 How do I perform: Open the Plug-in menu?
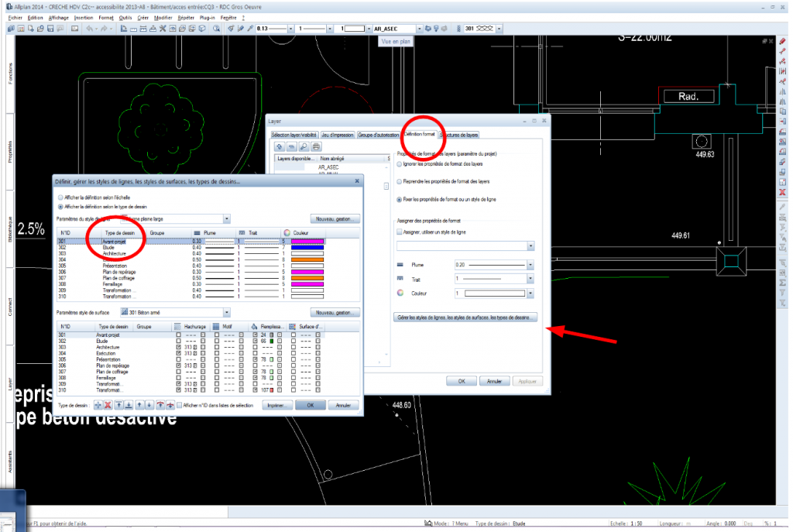208,18
